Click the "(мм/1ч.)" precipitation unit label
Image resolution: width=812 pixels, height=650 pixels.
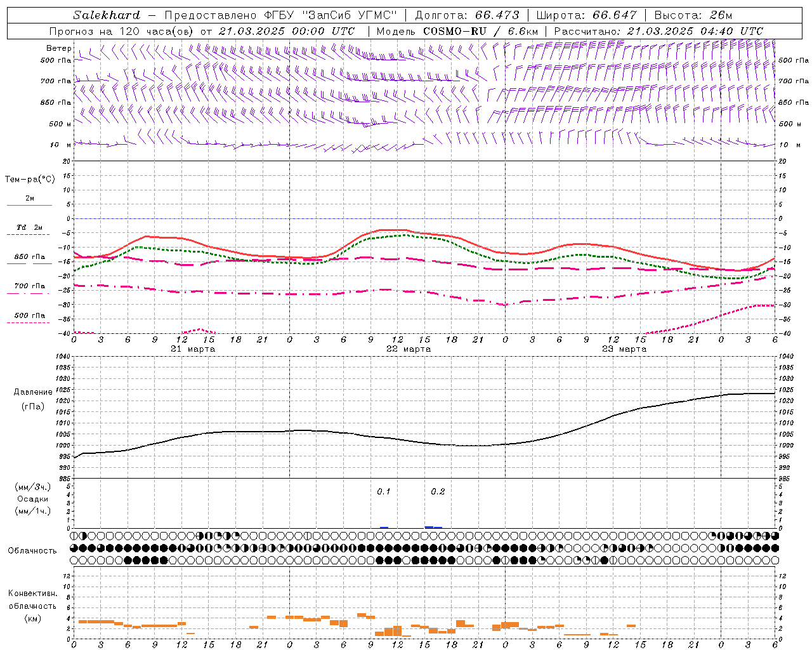point(33,511)
